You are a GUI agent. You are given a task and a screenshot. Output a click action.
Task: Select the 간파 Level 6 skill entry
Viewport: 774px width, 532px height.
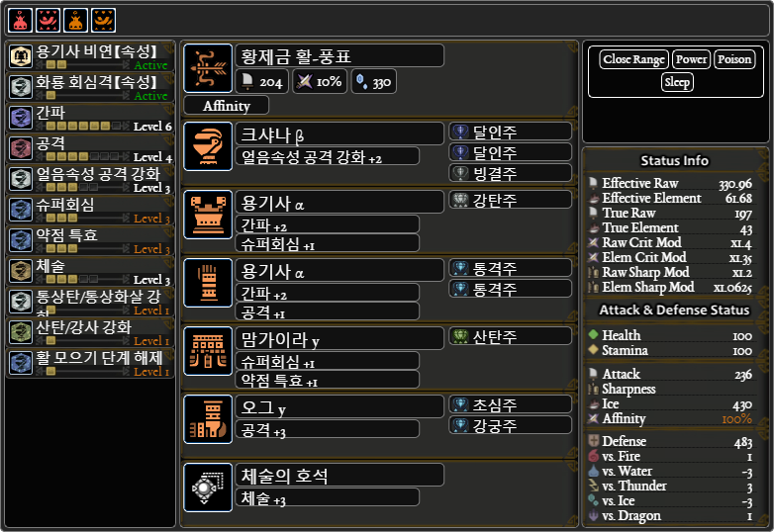point(90,118)
